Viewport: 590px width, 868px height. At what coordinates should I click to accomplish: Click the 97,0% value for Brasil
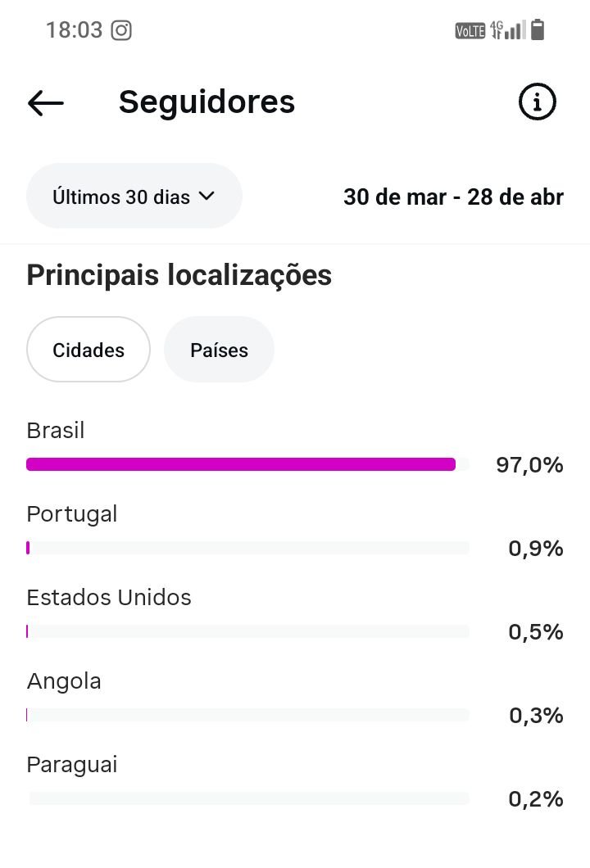(x=529, y=465)
